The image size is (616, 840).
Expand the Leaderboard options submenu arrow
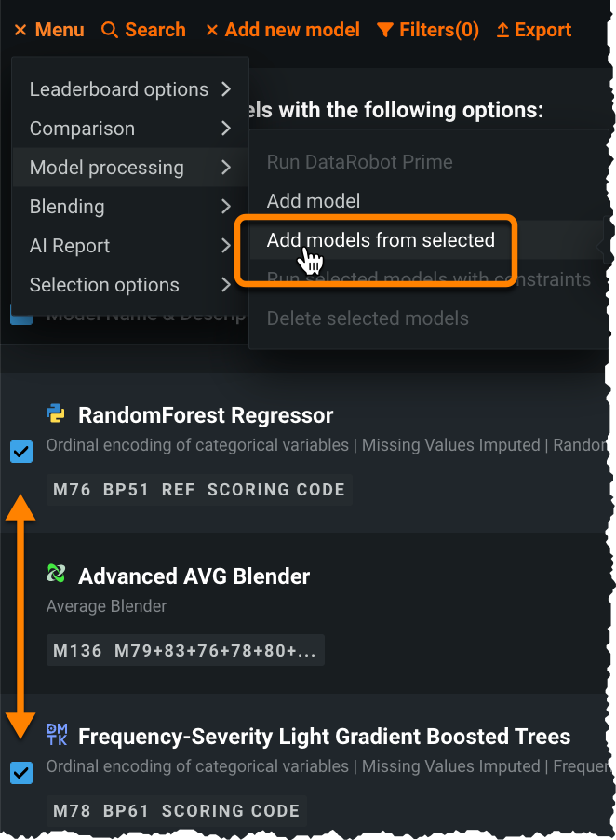(226, 89)
